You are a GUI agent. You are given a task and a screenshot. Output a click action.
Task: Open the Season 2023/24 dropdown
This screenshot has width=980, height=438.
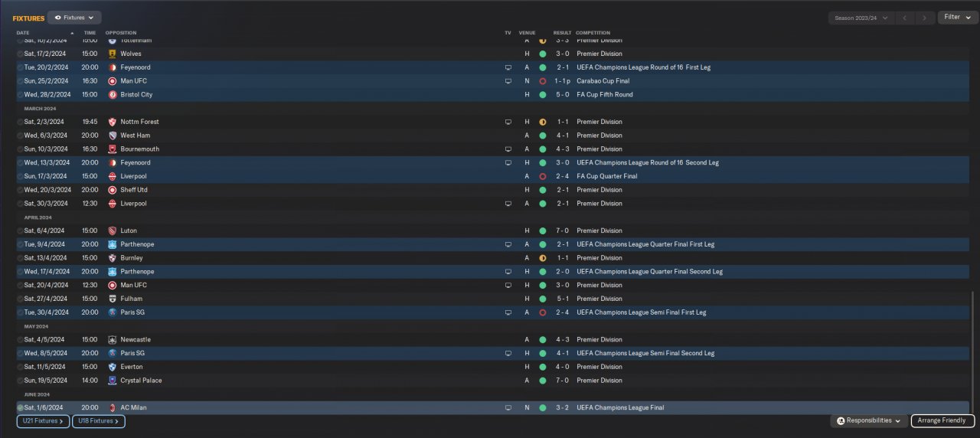[861, 17]
